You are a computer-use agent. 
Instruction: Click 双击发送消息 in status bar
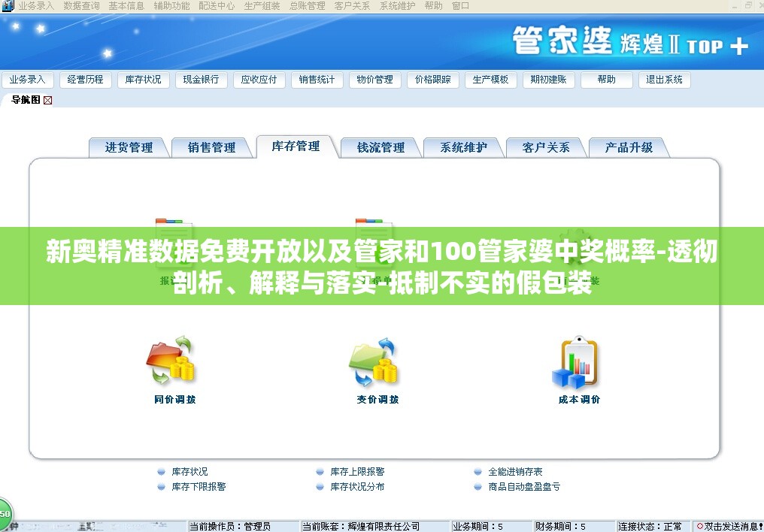click(x=729, y=527)
